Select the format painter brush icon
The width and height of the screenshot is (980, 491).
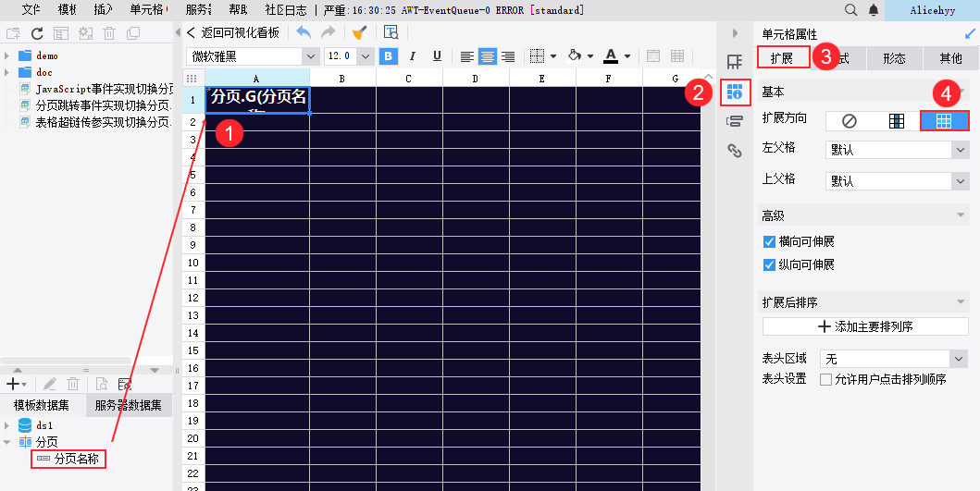tap(359, 32)
